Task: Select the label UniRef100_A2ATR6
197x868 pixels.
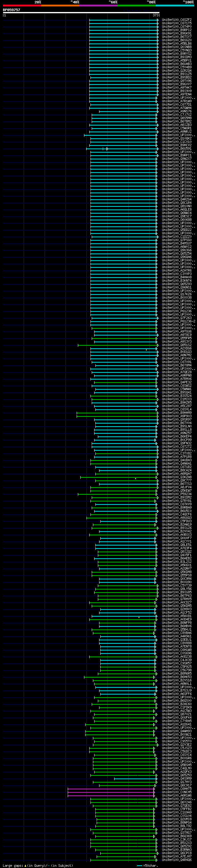Action: tap(177, 271)
